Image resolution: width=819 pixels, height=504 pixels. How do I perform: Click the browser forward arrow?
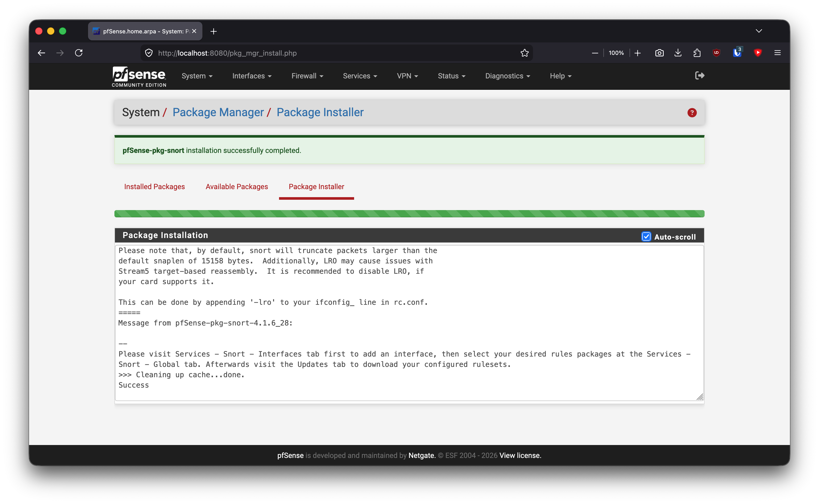(60, 53)
